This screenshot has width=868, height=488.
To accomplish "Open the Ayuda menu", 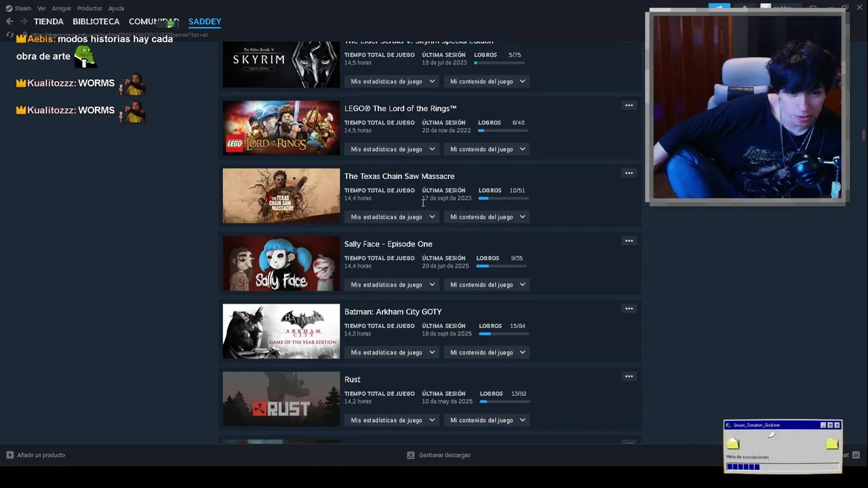I will pyautogui.click(x=116, y=8).
